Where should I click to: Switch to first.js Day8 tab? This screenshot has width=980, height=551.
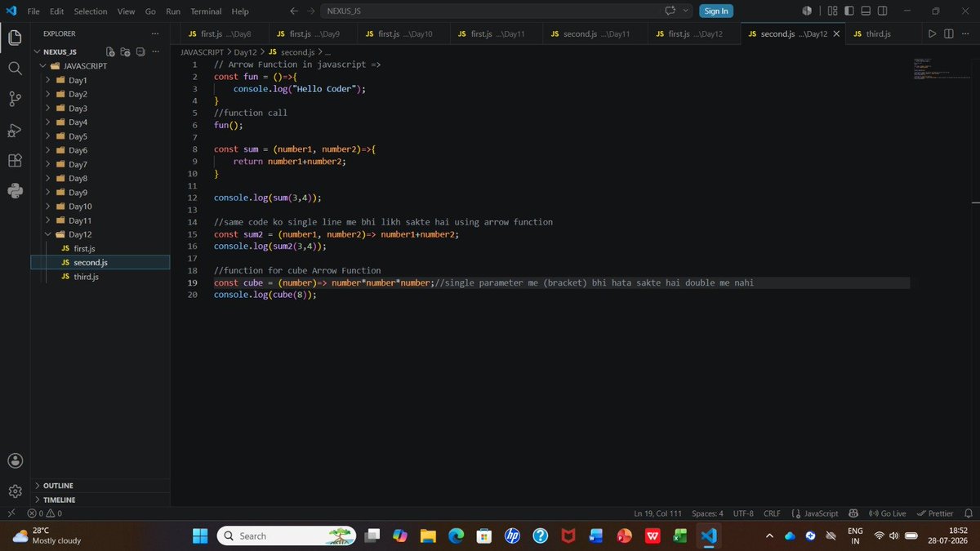[222, 34]
